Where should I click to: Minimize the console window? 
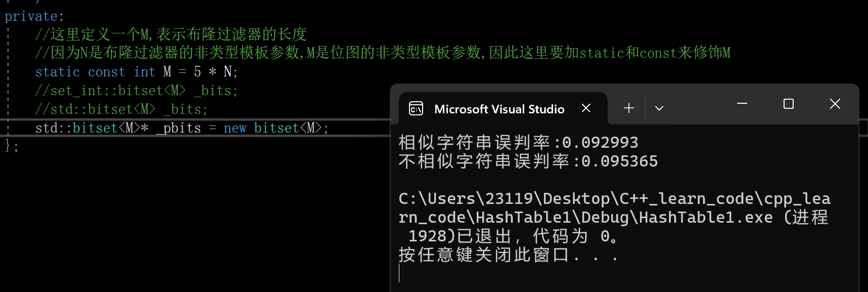(x=742, y=104)
